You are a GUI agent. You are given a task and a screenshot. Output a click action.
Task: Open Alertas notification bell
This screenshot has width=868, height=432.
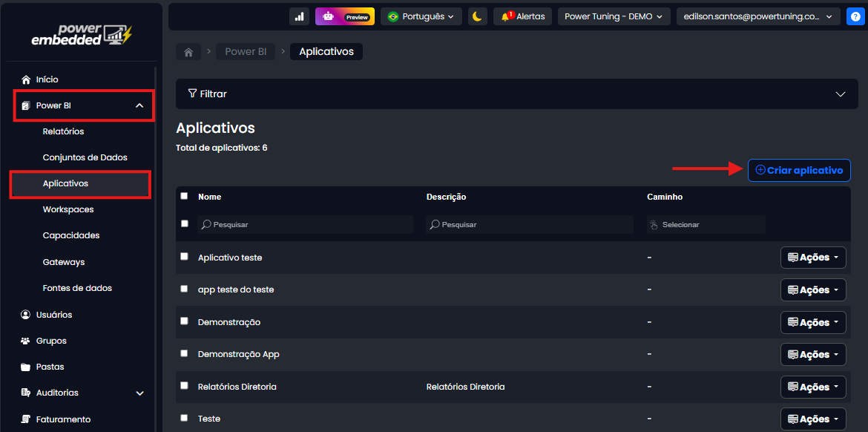click(522, 16)
